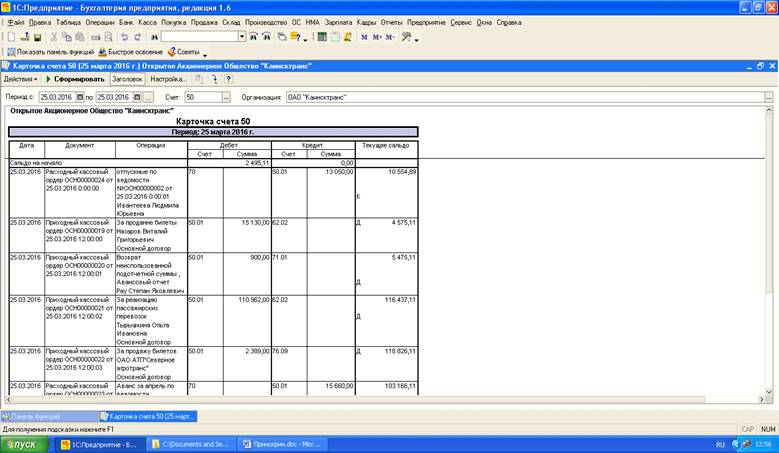Click the Организация input field
Image resolution: width=779 pixels, height=453 pixels.
(522, 97)
